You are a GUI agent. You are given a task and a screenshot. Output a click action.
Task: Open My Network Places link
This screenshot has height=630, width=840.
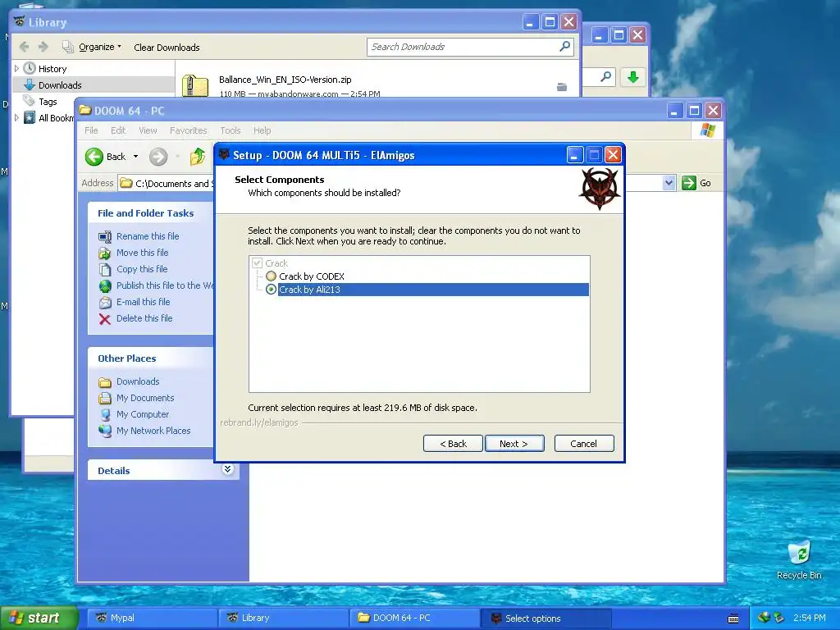[x=153, y=431]
